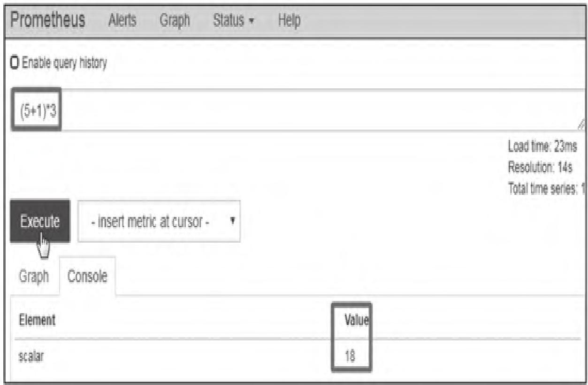This screenshot has width=588, height=385.
Task: Click the Element column header
Action: coord(37,320)
